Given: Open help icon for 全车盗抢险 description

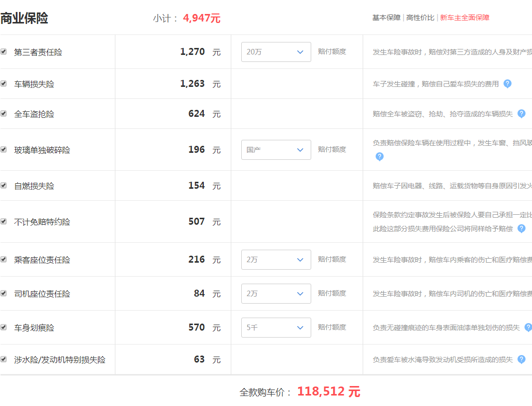Looking at the screenshot, I should pos(522,114).
